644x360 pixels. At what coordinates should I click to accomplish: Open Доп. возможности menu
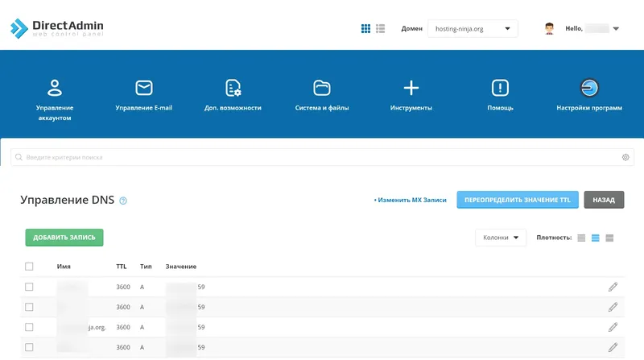coord(233,95)
